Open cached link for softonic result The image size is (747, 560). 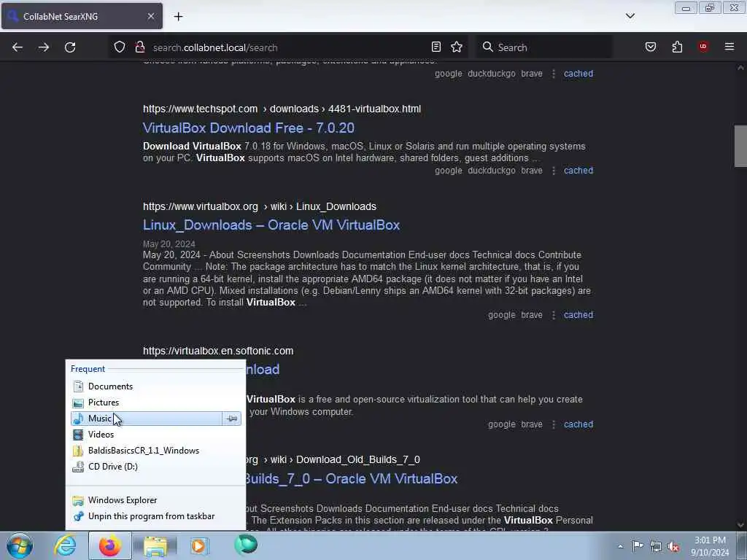click(x=578, y=424)
